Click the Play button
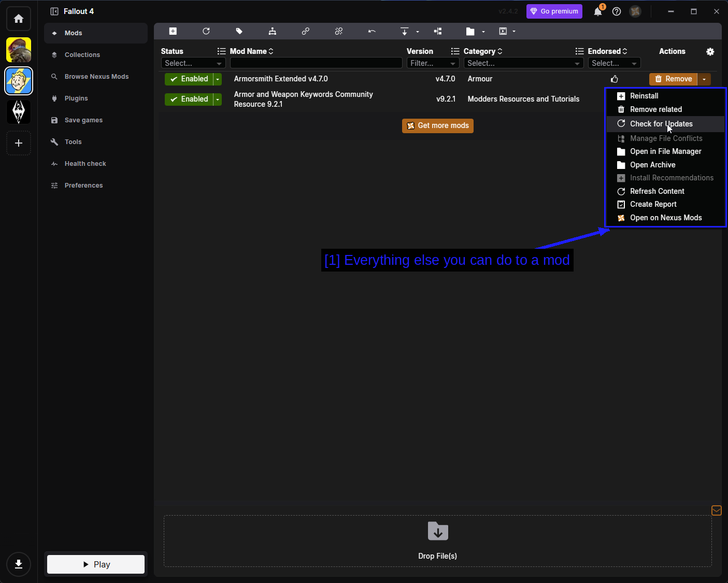728x583 pixels. click(96, 564)
